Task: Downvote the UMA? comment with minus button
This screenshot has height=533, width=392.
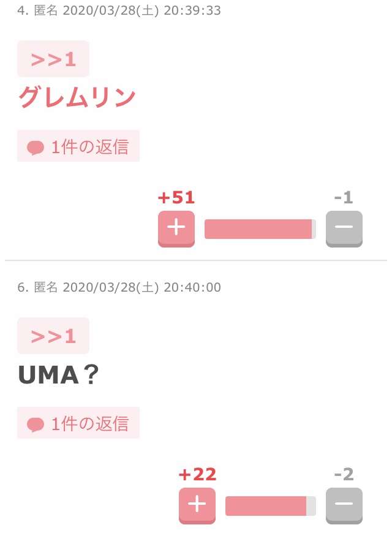Action: [344, 505]
